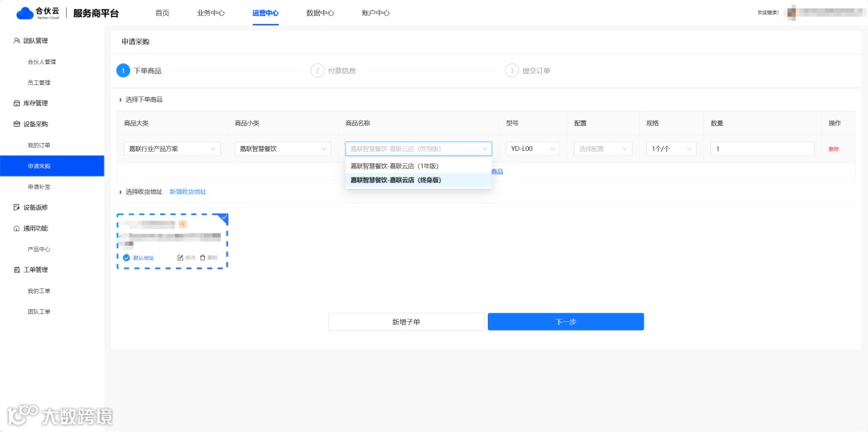Click the 商品名称 column header
This screenshot has width=868, height=432.
point(358,124)
